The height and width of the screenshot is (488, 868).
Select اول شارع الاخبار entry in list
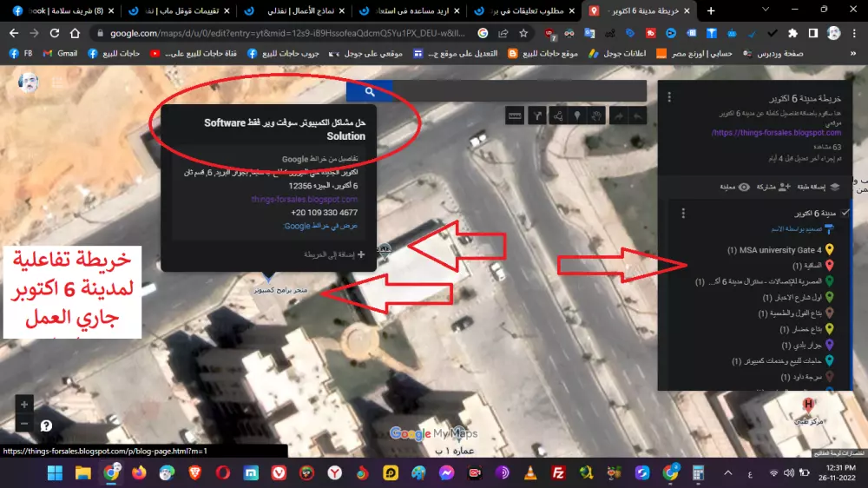(792, 298)
